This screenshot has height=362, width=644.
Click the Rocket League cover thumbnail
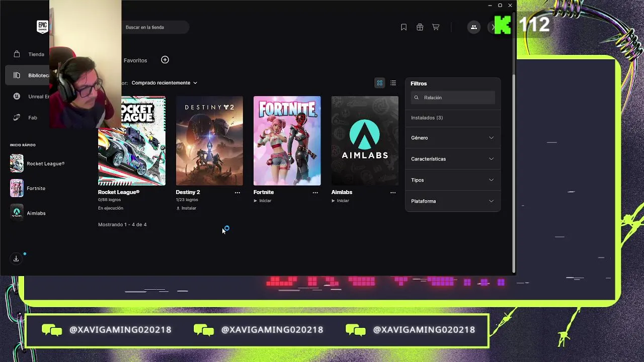132,141
